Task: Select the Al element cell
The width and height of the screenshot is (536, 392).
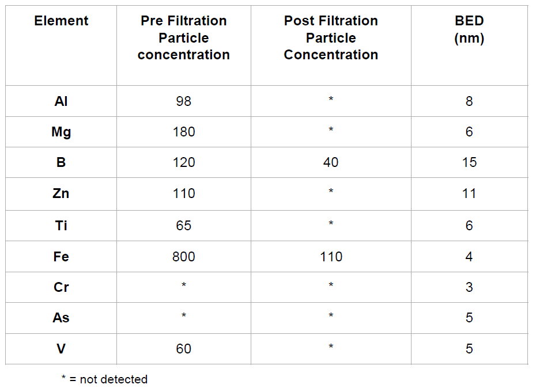Action: pos(61,101)
